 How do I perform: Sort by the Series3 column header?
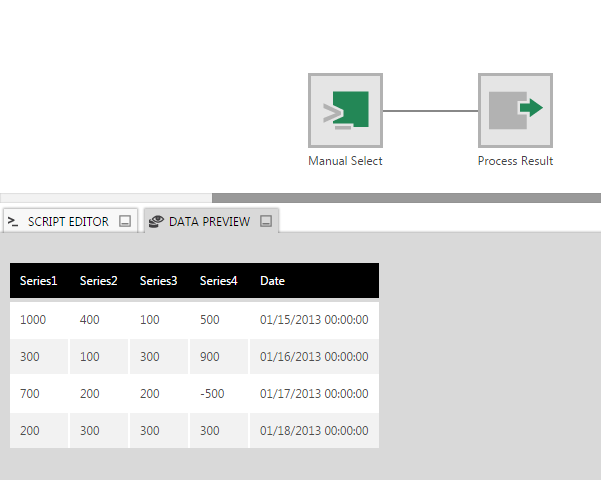[158, 281]
